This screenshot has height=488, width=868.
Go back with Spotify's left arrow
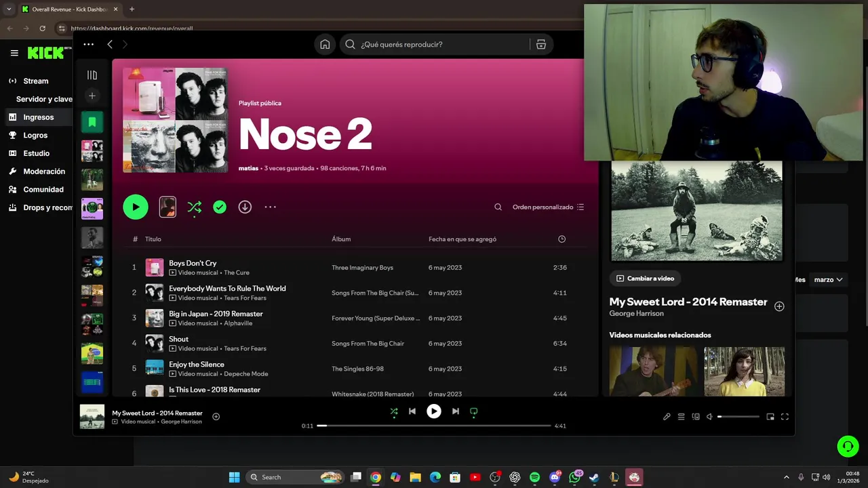[x=110, y=44]
